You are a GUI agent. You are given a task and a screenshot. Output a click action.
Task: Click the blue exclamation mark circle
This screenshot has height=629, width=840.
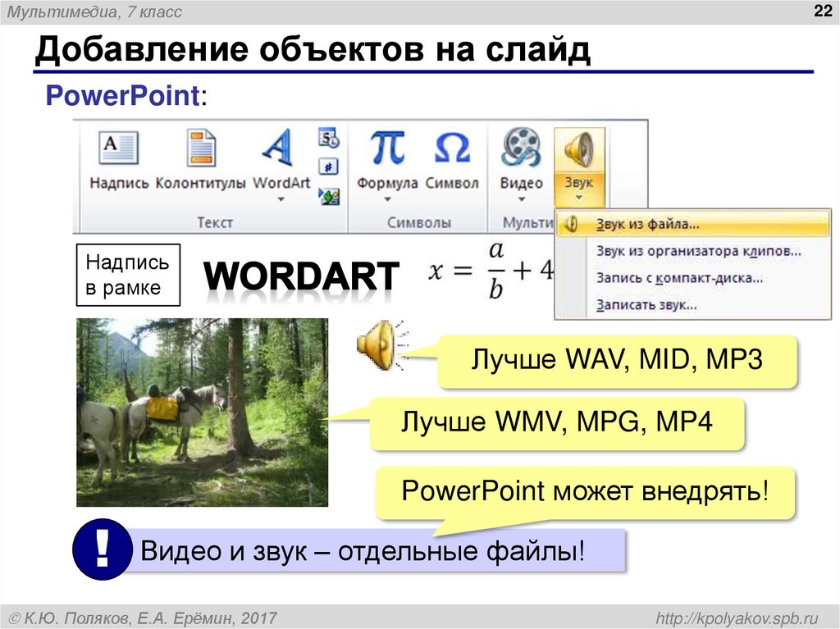103,549
